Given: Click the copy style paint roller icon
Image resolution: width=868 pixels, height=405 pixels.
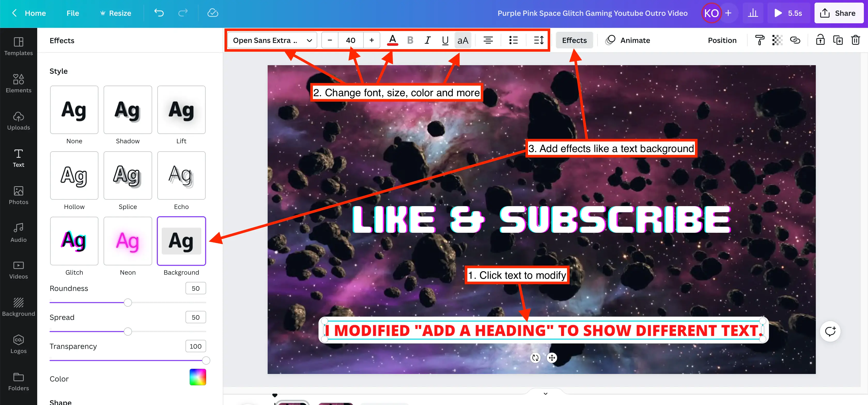Looking at the screenshot, I should tap(760, 40).
